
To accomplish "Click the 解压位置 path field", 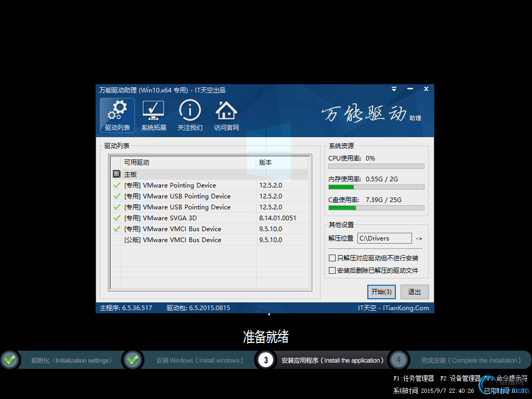I will click(x=385, y=238).
